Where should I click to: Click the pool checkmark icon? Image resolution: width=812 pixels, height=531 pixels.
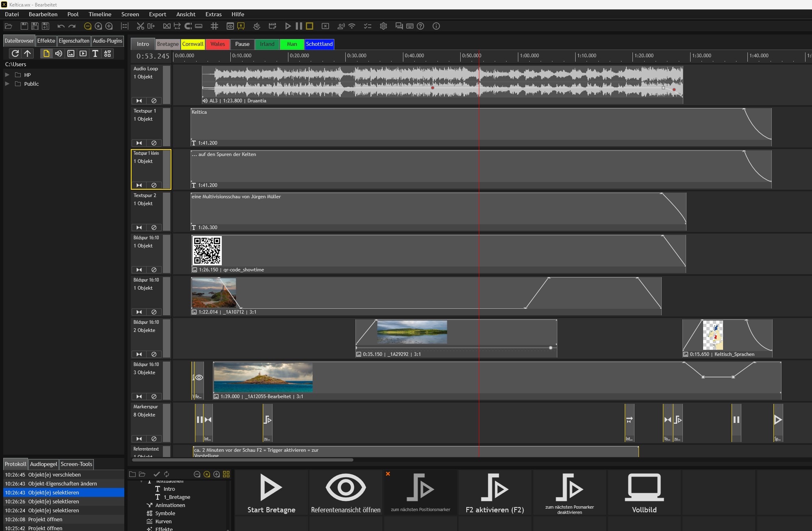coord(156,474)
